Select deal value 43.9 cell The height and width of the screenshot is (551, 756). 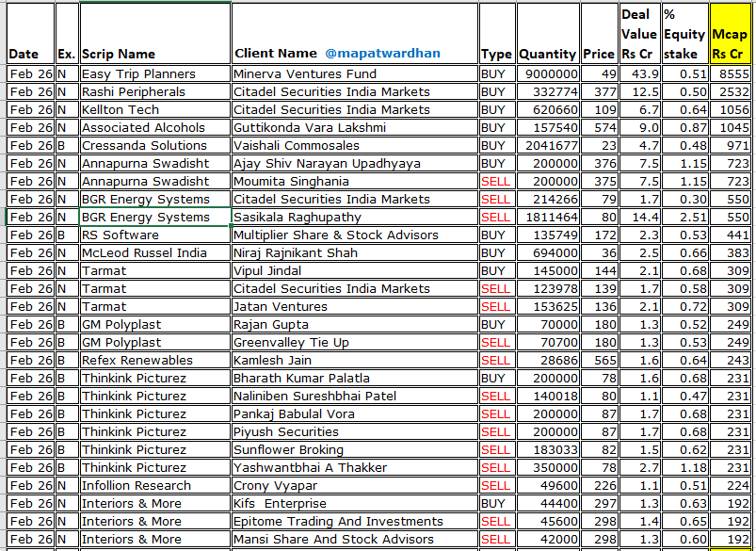(x=640, y=73)
